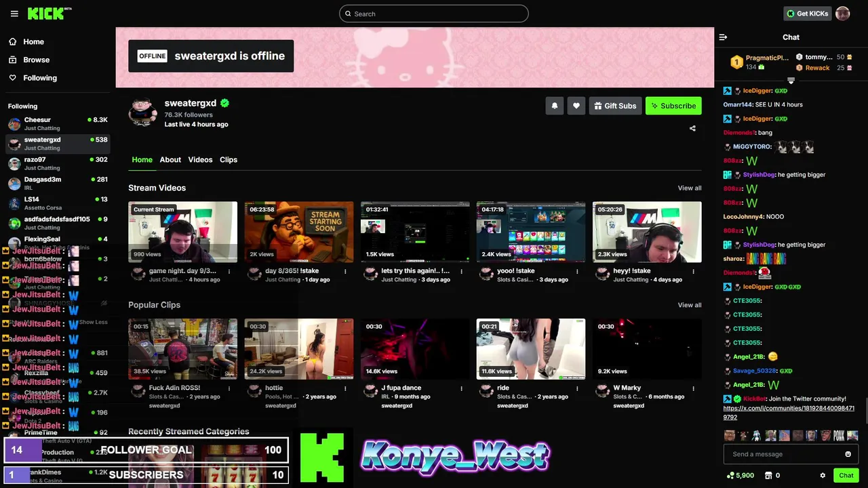Open the 01:32:41 stream video thumbnail
Image resolution: width=868 pixels, height=488 pixels.
(x=415, y=232)
